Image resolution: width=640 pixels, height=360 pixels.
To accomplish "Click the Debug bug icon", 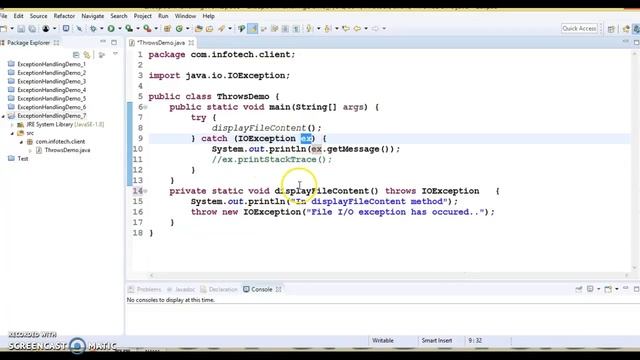I will 93,29.
